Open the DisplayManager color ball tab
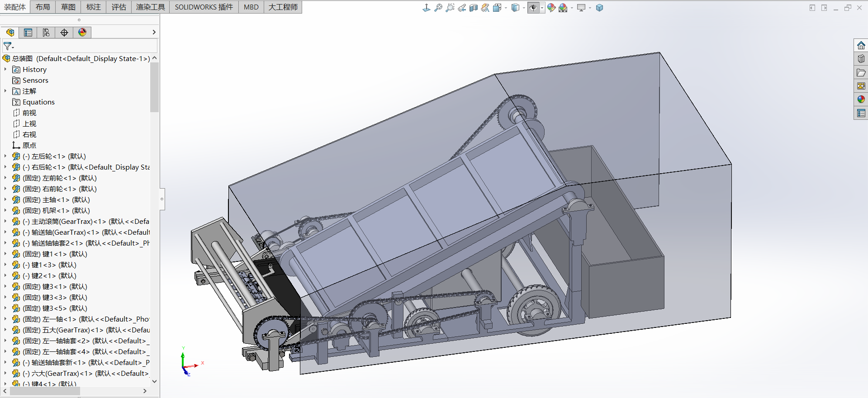Image resolution: width=868 pixels, height=398 pixels. [x=82, y=33]
